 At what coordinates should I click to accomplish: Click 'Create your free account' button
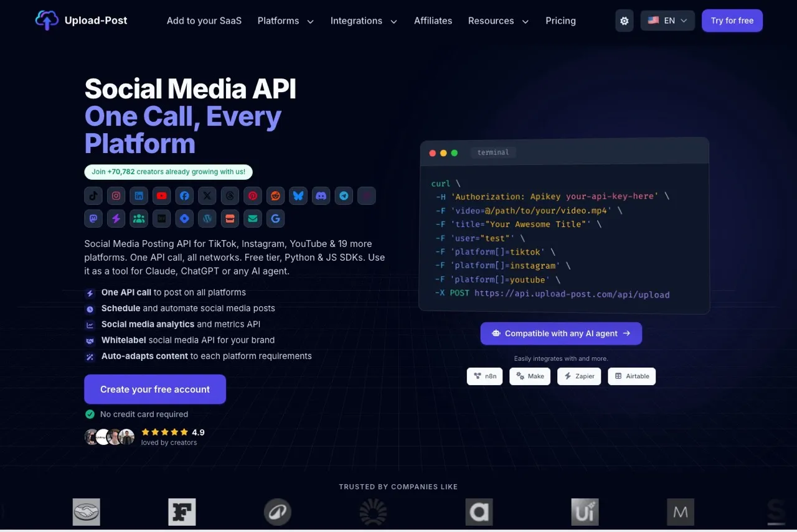tap(155, 390)
